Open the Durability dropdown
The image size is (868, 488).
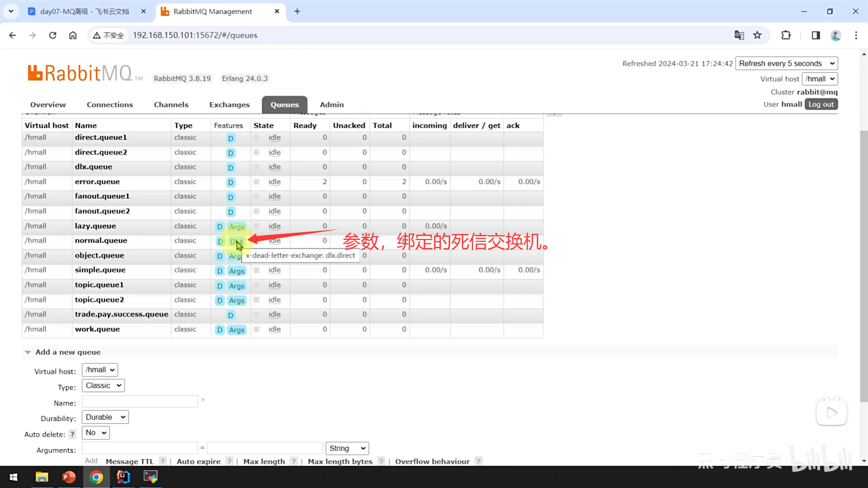point(105,417)
